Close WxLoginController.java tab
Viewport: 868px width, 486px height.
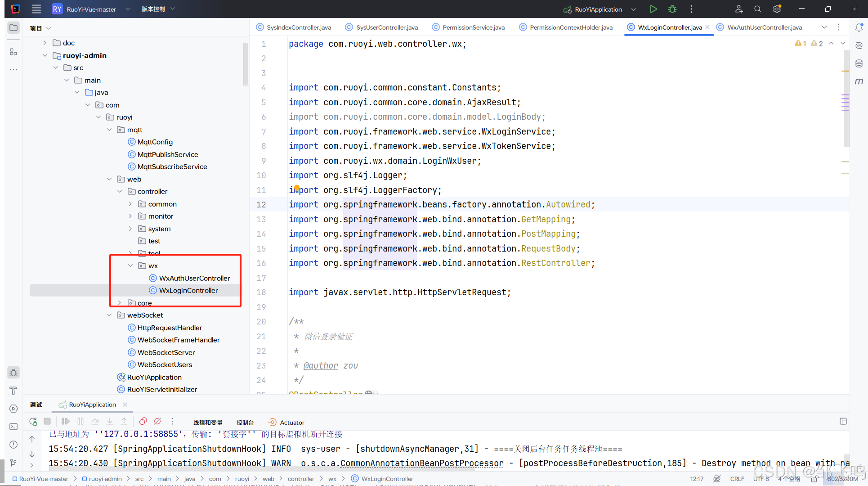pos(707,27)
